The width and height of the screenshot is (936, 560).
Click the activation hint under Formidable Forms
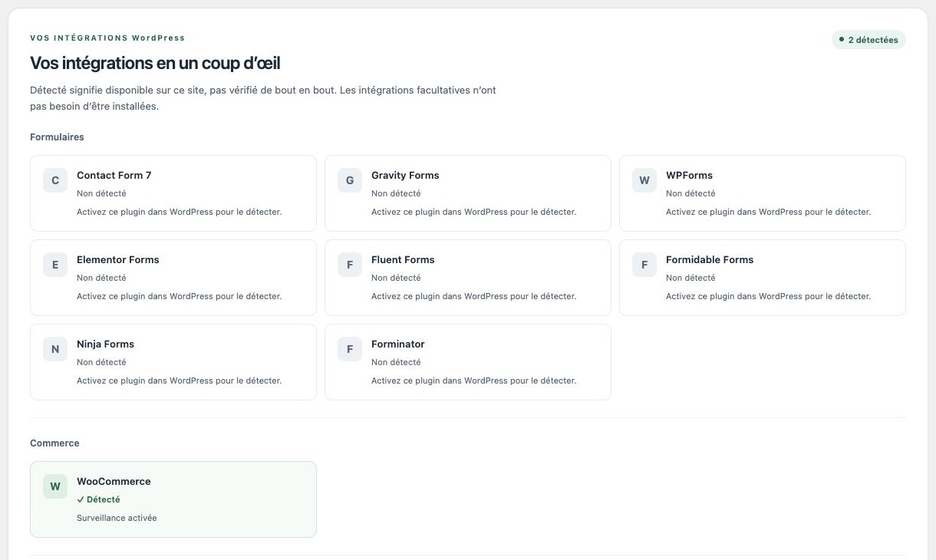[x=768, y=297]
